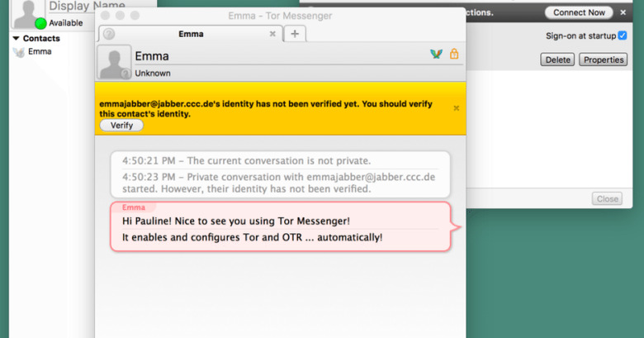The width and height of the screenshot is (644, 338).
Task: Click the red Emma sender label in the bubble
Action: 134,207
